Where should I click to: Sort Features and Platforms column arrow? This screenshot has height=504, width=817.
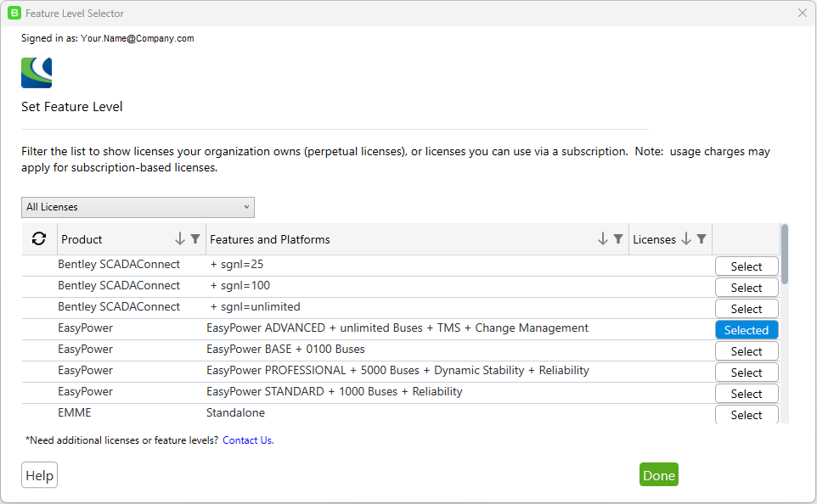pos(603,239)
